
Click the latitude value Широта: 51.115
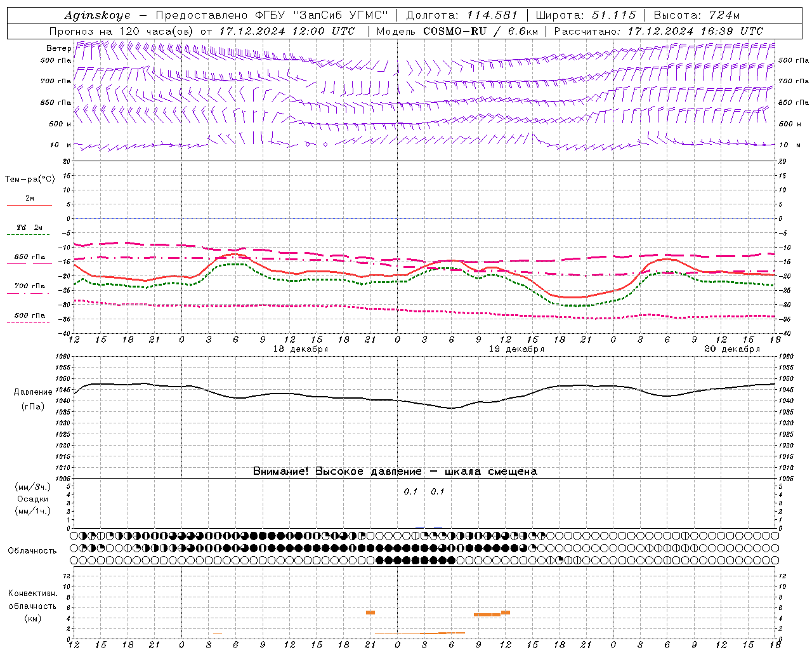(x=586, y=15)
